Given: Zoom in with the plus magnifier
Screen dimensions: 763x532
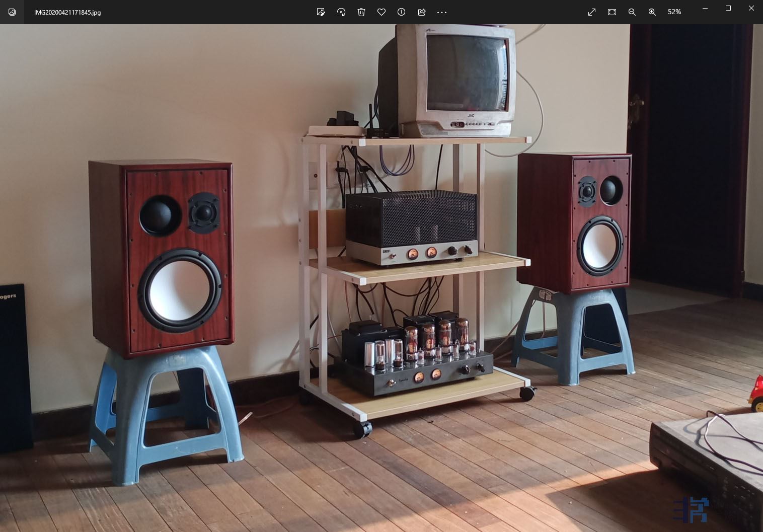Looking at the screenshot, I should click(652, 12).
